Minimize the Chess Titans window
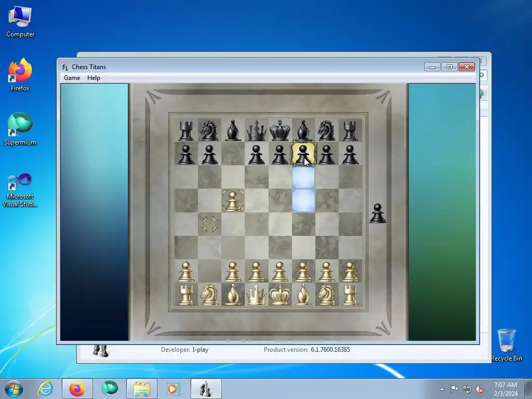Screen dimensions: 532x399 432,67
